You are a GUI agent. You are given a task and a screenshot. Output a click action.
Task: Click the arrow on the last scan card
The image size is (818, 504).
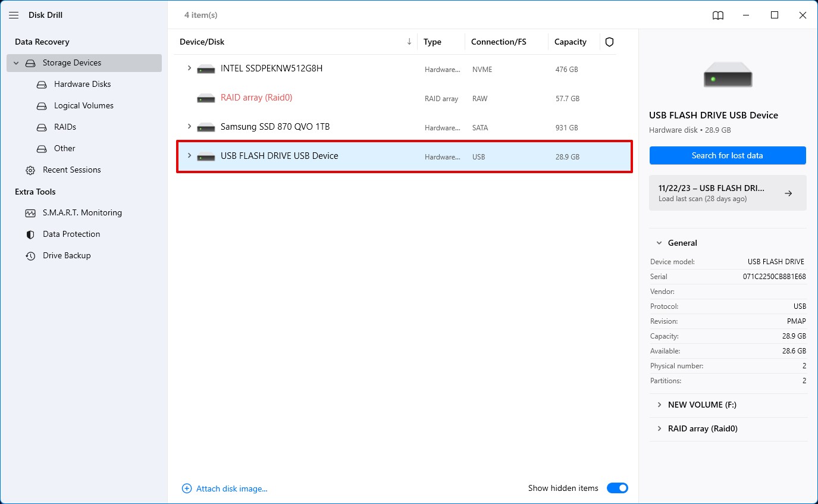pyautogui.click(x=788, y=193)
